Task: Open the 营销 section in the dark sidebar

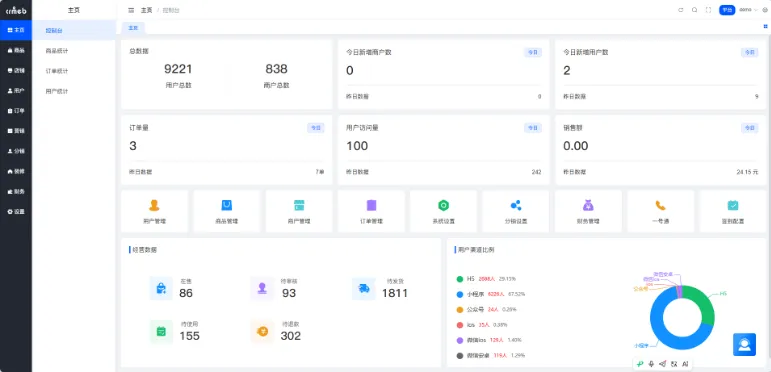Action: [16, 131]
